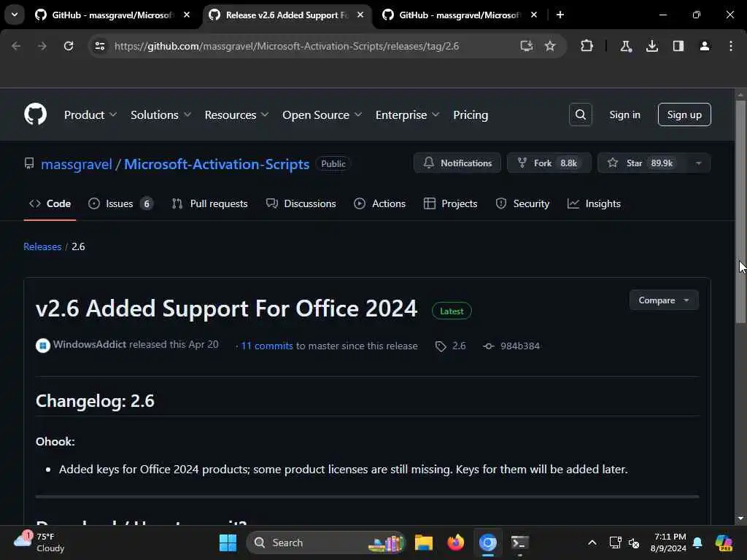The height and width of the screenshot is (560, 747).
Task: Open the massgravel owner link
Action: [x=77, y=164]
